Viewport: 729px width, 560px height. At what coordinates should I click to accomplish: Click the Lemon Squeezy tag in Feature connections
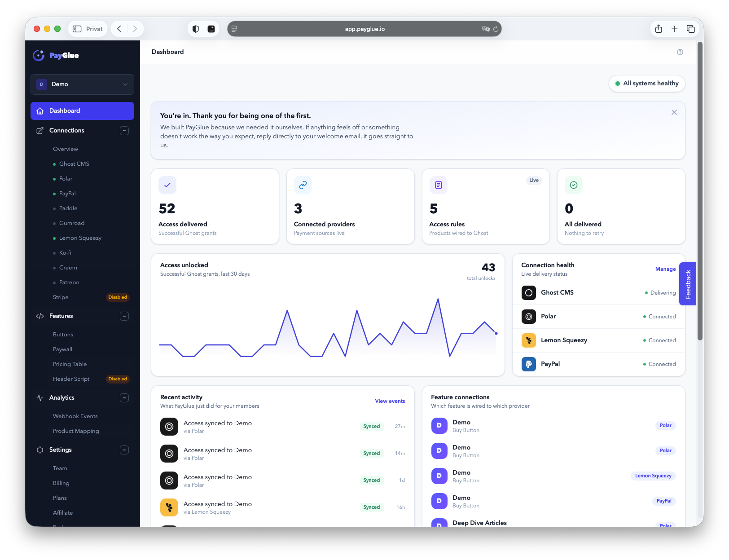pos(653,476)
